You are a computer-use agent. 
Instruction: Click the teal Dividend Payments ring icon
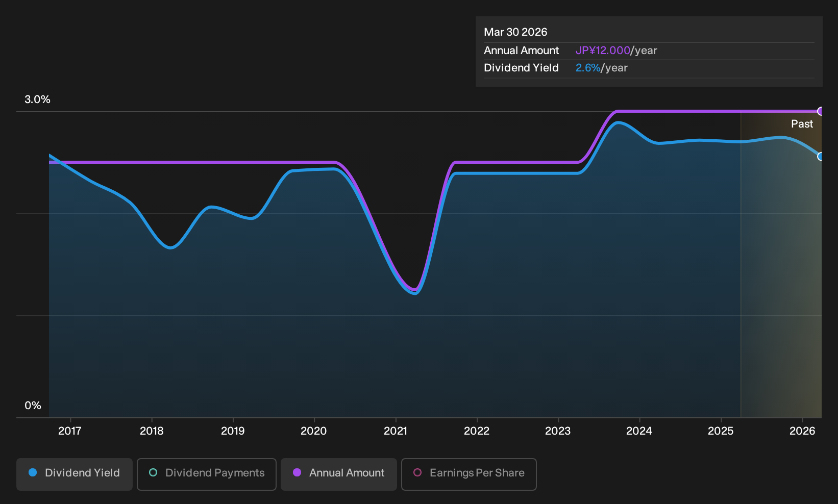tap(153, 473)
